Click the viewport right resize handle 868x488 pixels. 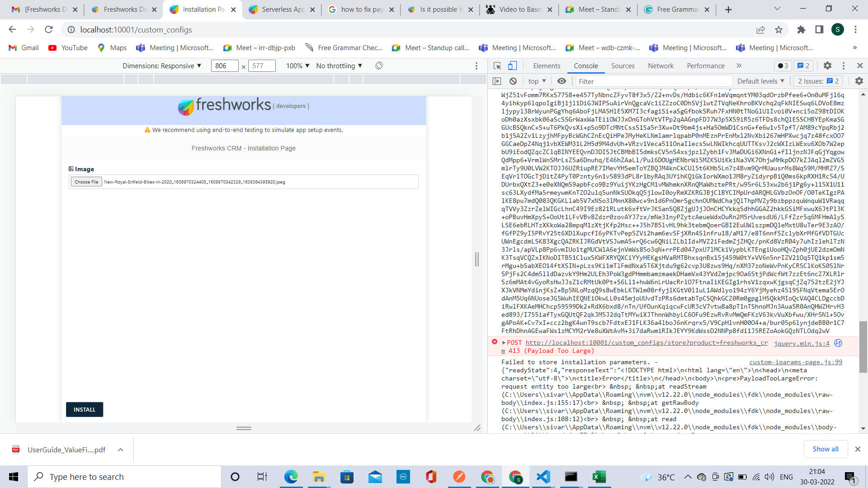(x=476, y=259)
